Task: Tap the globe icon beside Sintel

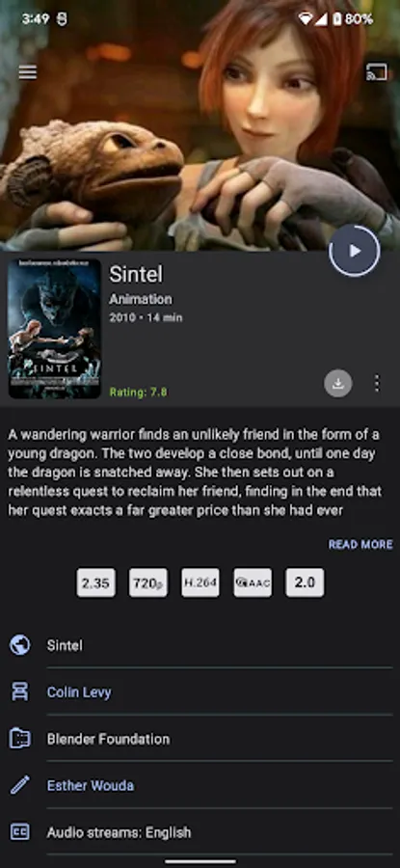Action: pyautogui.click(x=20, y=645)
